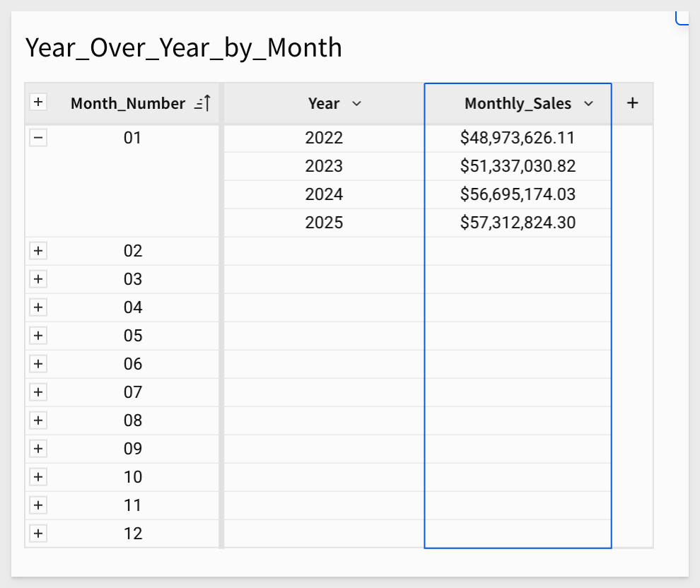This screenshot has height=588, width=700.
Task: Select the 2023 year cell
Action: [324, 166]
